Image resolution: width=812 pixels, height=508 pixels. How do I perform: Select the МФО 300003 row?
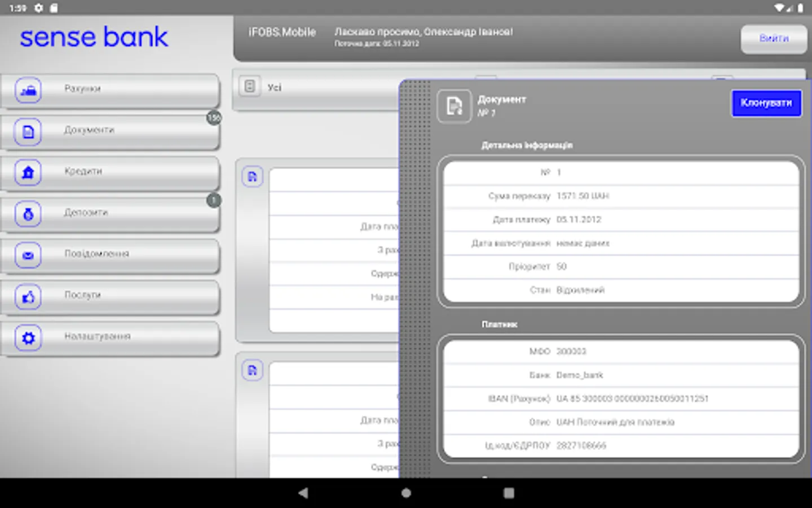click(x=621, y=352)
